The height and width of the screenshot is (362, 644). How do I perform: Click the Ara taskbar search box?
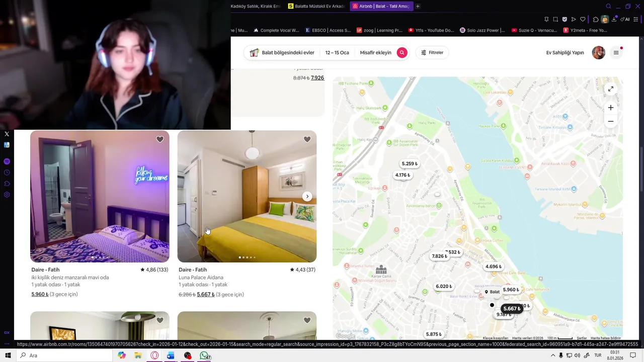click(64, 355)
